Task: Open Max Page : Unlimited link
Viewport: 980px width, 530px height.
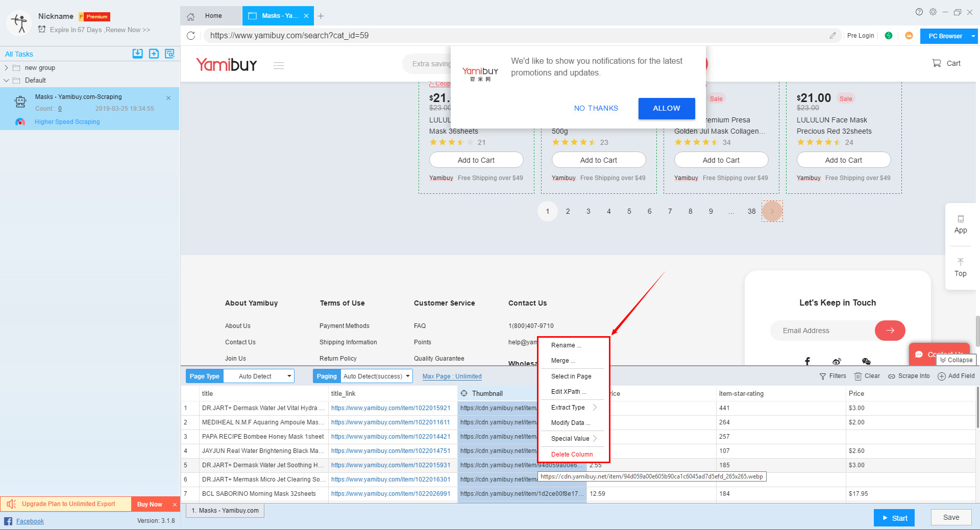Action: click(452, 376)
